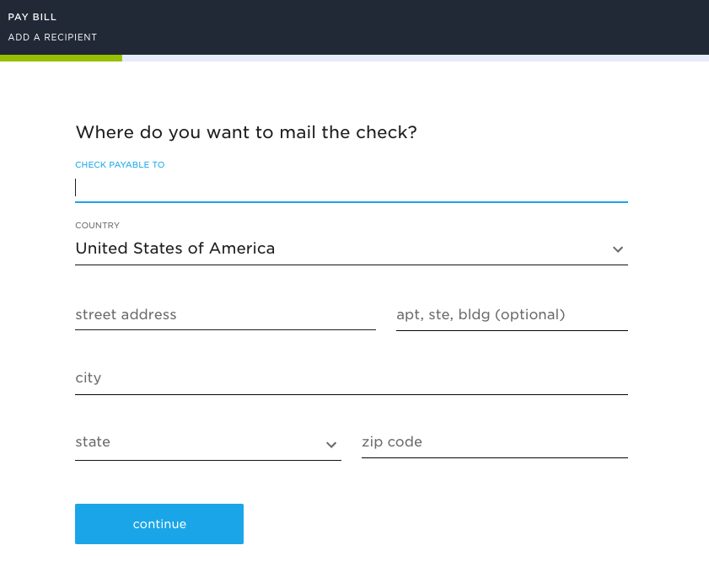709x588 pixels.
Task: Click the unfilled light portion of progress bar
Action: pyautogui.click(x=416, y=58)
